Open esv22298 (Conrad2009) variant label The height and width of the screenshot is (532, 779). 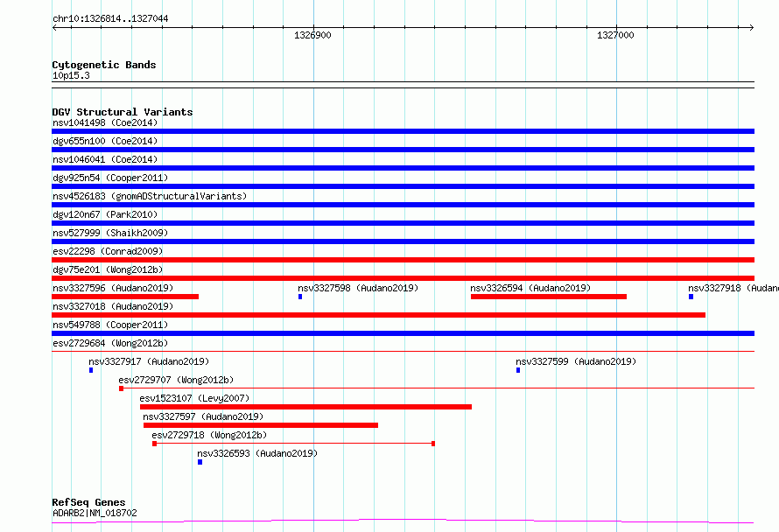(108, 251)
